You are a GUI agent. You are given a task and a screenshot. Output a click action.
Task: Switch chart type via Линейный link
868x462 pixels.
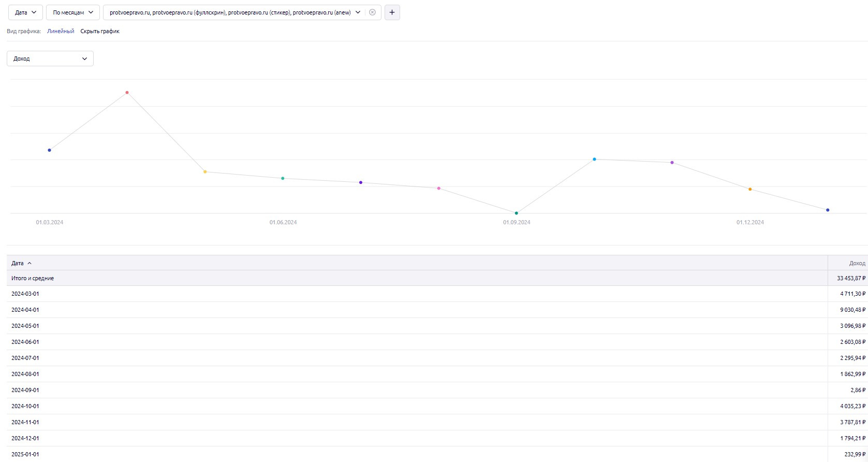[x=61, y=31]
